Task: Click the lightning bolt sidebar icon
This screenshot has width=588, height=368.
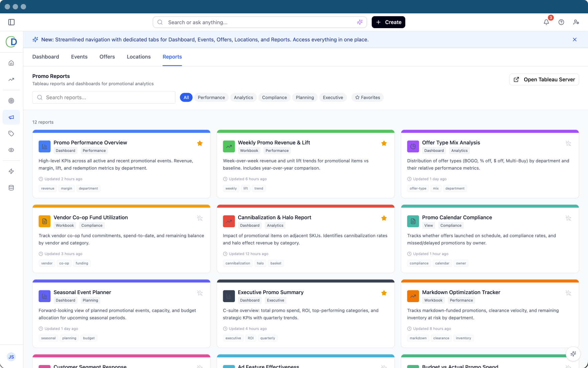Action: tap(11, 171)
